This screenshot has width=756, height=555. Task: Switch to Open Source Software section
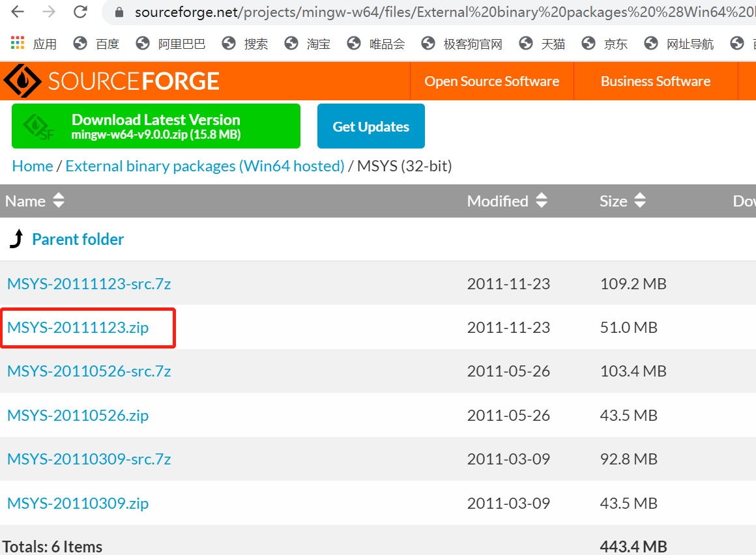491,81
